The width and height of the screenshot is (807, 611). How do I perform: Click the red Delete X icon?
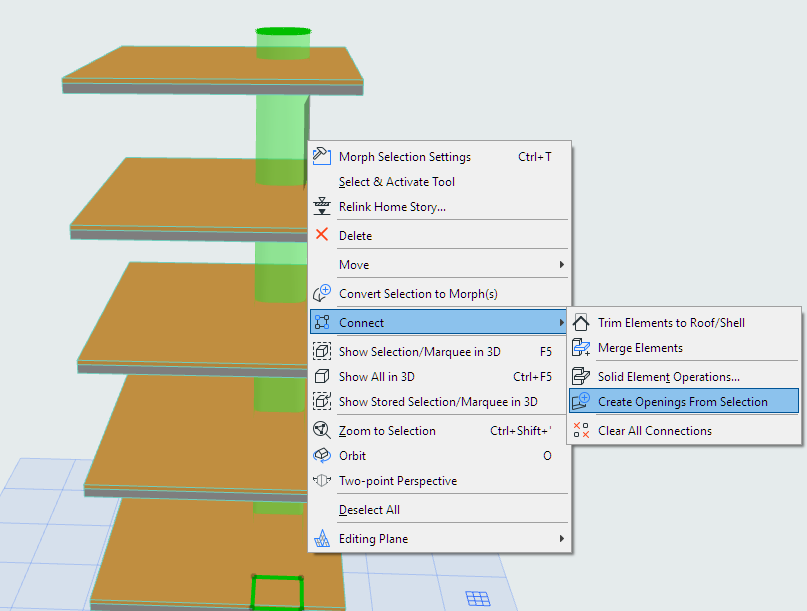[x=322, y=235]
